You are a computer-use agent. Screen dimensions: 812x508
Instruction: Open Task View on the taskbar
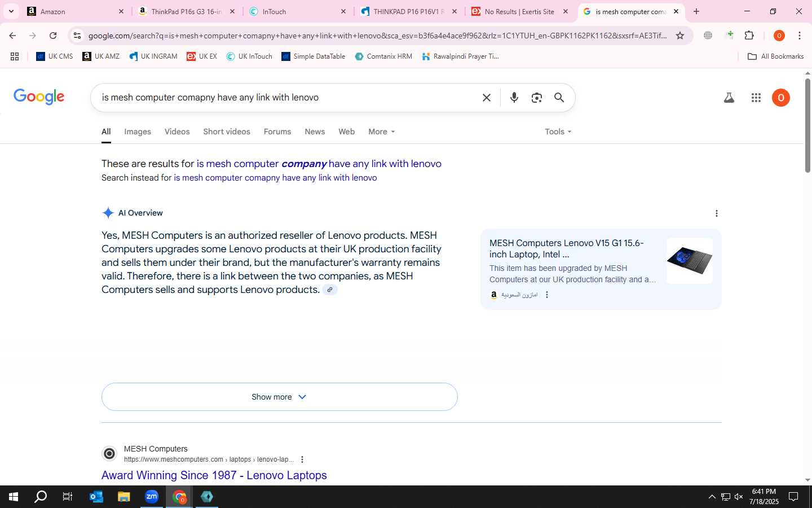pos(68,497)
